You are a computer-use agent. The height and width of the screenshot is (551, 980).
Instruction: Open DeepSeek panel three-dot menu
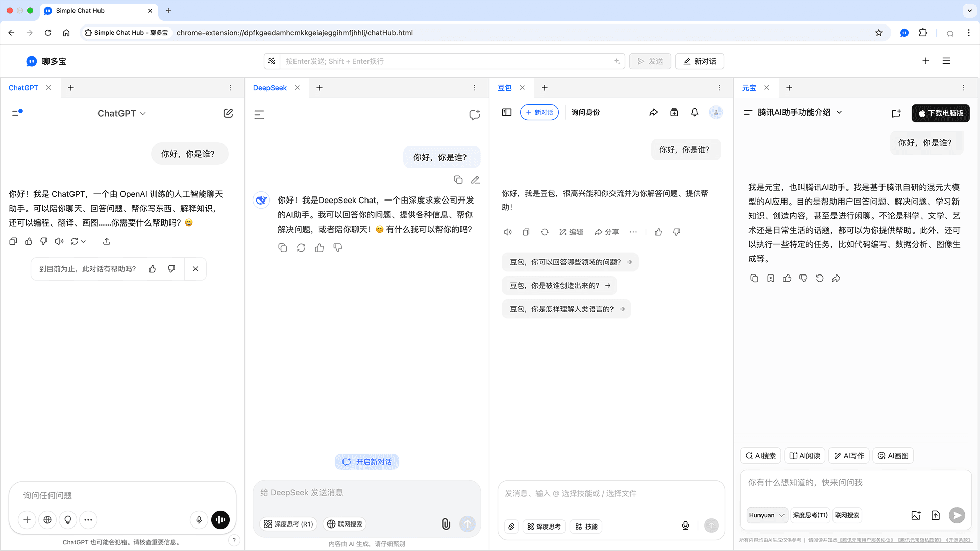[475, 88]
